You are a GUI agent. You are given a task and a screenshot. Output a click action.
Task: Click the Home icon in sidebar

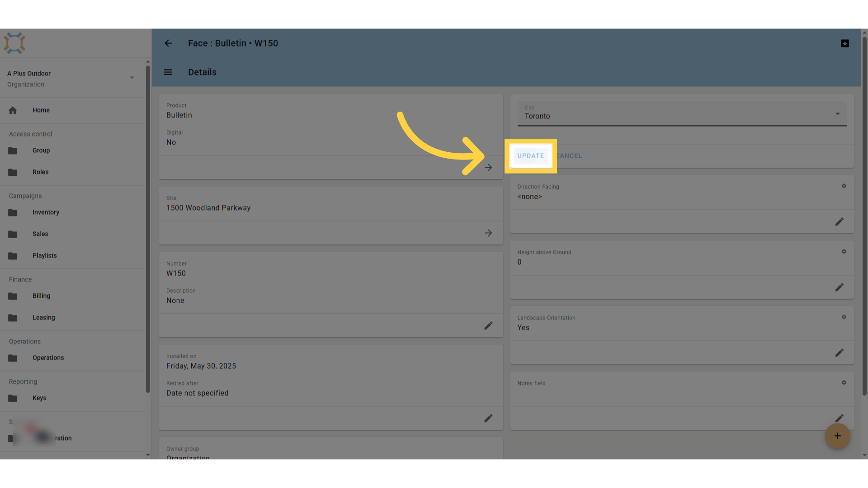coord(13,110)
